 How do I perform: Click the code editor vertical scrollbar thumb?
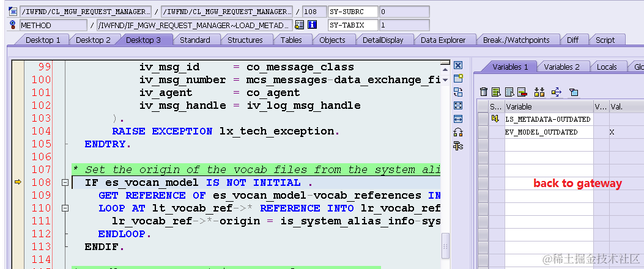(x=445, y=246)
